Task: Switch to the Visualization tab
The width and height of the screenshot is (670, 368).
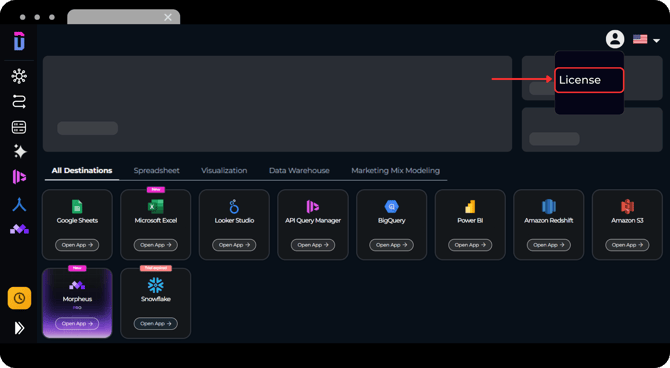Action: 224,171
